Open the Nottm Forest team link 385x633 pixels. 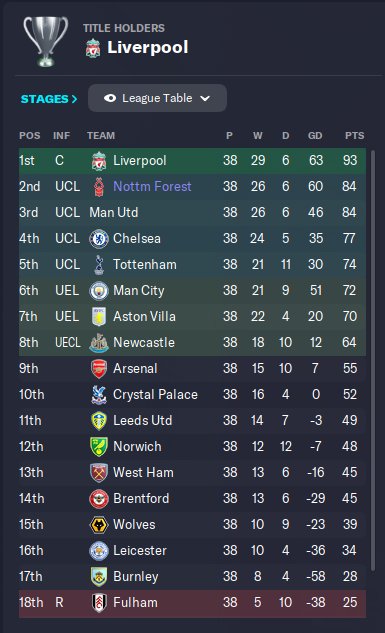pos(152,187)
